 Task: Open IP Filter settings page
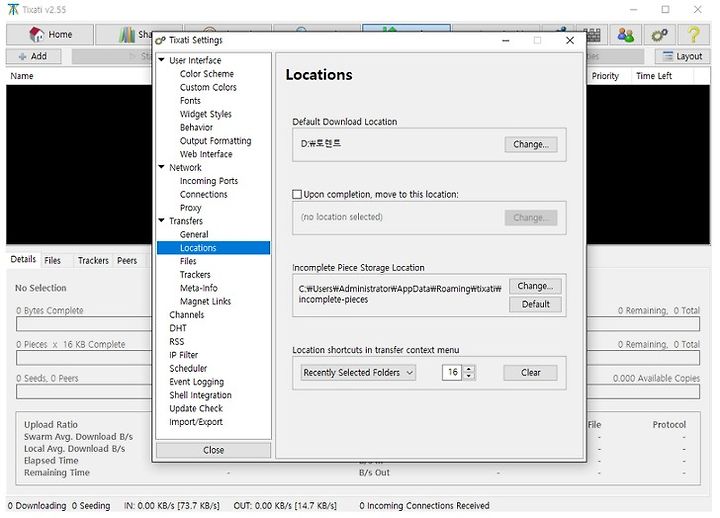tap(183, 355)
